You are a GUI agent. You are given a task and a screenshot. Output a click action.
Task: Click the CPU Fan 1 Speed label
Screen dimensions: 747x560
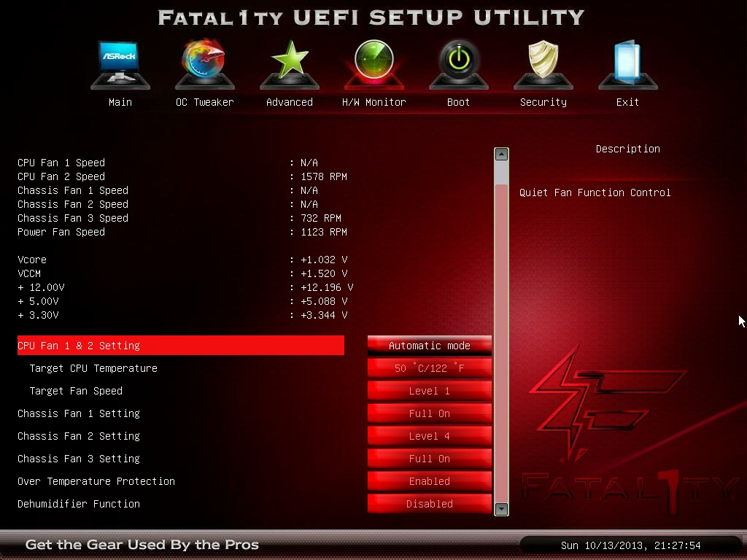click(61, 163)
